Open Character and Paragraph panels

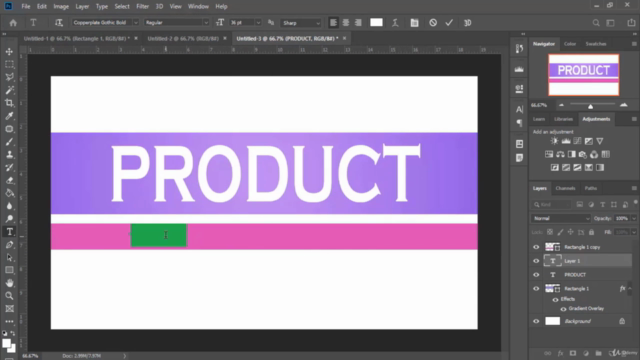pos(414,23)
